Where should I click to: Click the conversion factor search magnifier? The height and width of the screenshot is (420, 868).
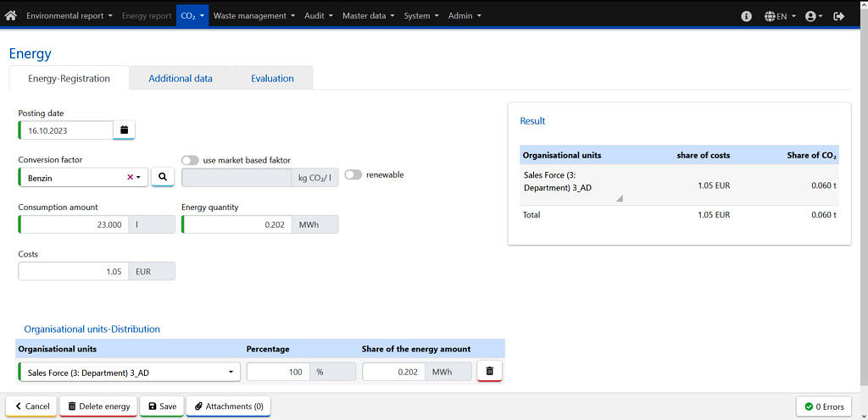coord(163,177)
